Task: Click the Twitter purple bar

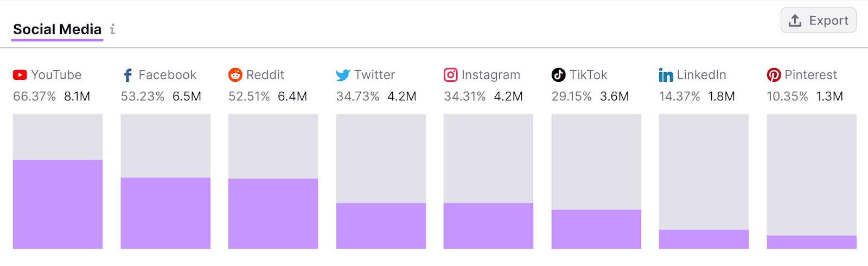Action: (381, 226)
